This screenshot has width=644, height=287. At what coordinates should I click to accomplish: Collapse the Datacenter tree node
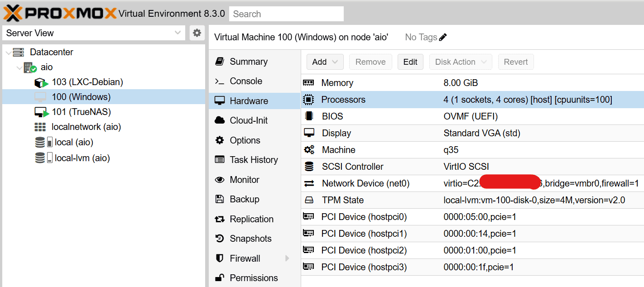coord(9,52)
